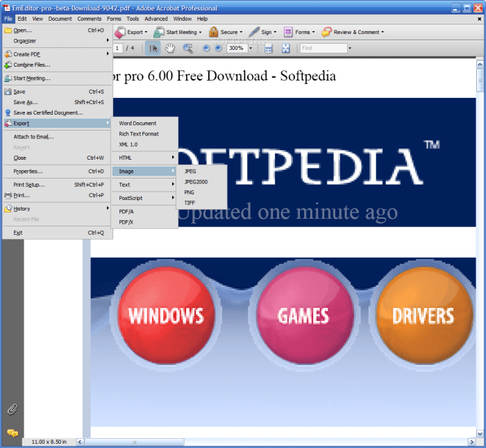Screen dimensions: 486x448
Task: Expand the HTML export submenu
Action: click(144, 158)
